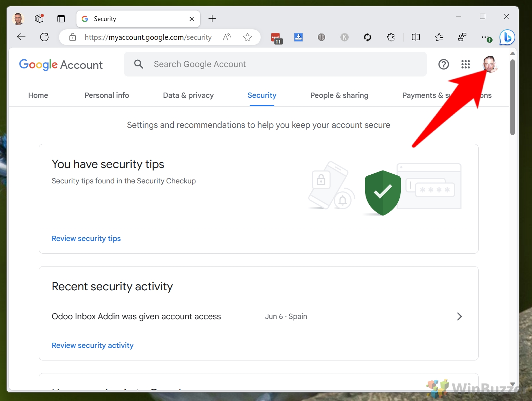532x401 pixels.
Task: Click the search magnifier icon
Action: 139,64
